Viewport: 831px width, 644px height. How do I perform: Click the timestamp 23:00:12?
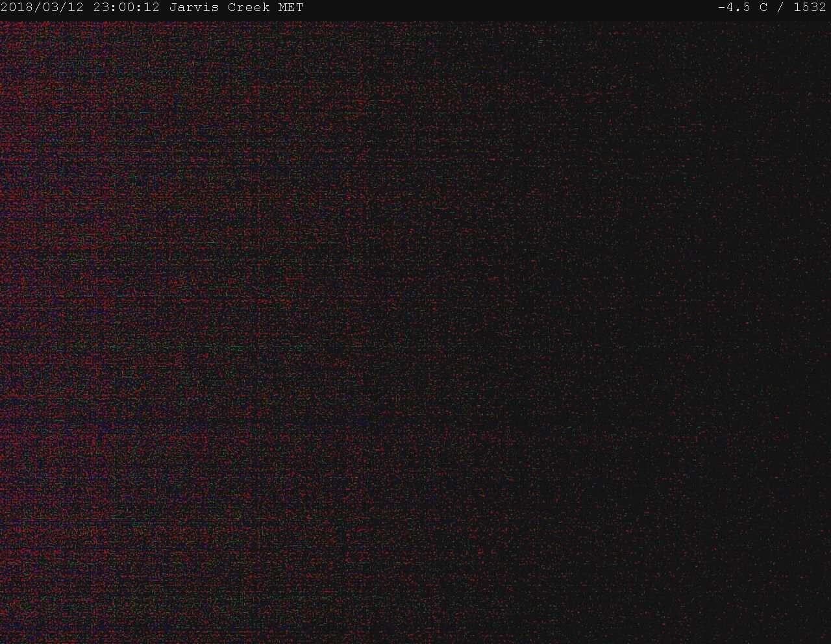(126, 8)
